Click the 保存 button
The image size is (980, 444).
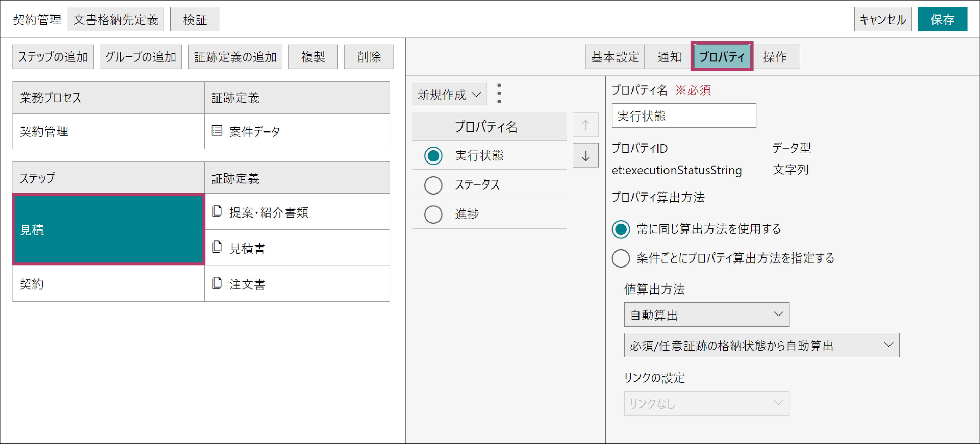pos(942,19)
